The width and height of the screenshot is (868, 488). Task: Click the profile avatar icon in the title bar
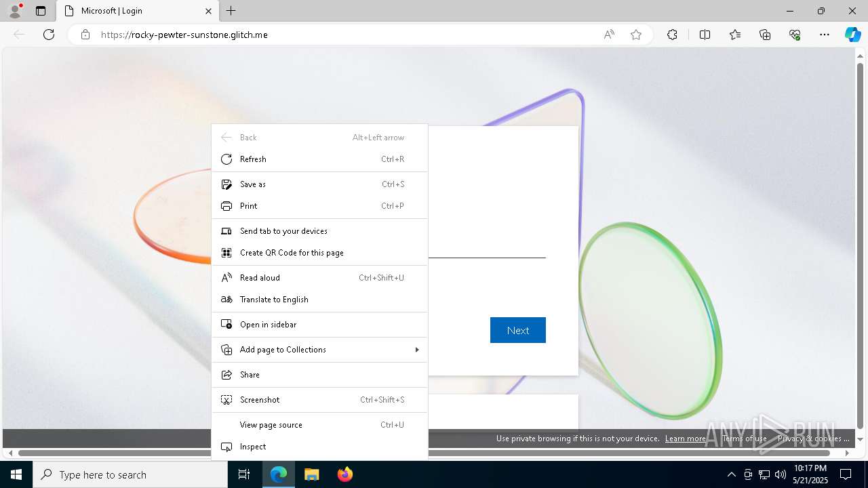(x=15, y=11)
